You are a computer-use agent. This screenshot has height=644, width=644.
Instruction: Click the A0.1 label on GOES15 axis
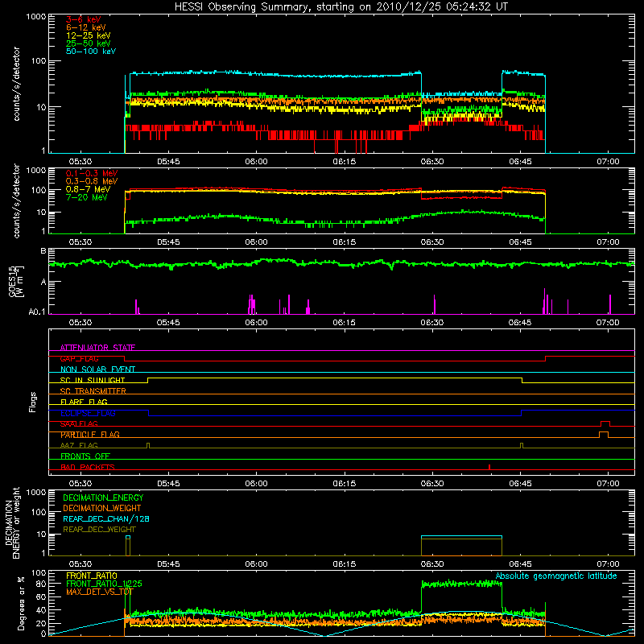tap(37, 312)
